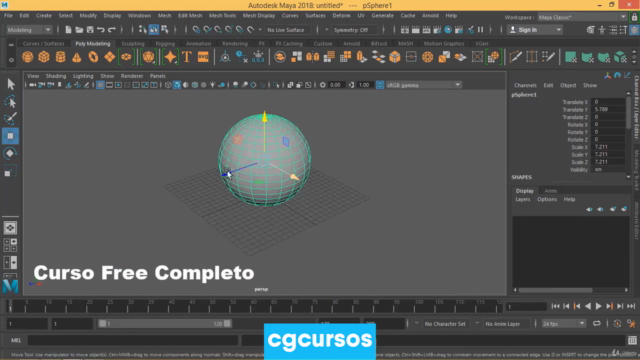The height and width of the screenshot is (360, 640).
Task: Toggle the viewport grid display
Action: 100,85
